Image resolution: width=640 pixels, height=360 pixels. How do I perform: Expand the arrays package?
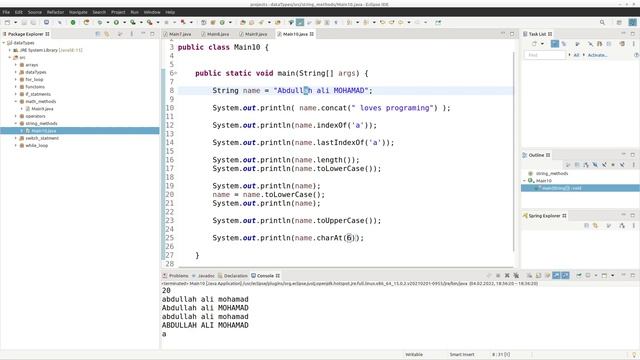[16, 65]
